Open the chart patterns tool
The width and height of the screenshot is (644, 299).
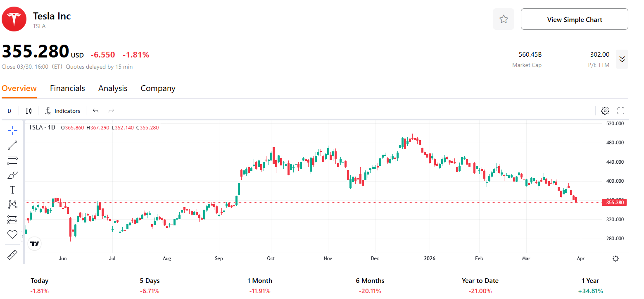click(x=12, y=205)
